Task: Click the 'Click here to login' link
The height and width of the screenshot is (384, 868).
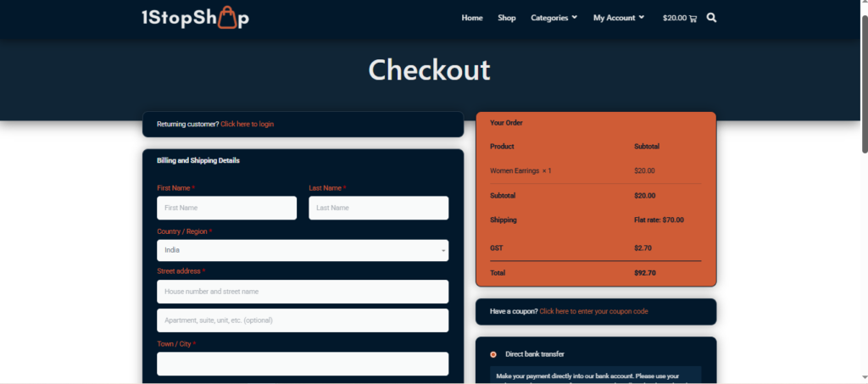Action: [x=247, y=125]
